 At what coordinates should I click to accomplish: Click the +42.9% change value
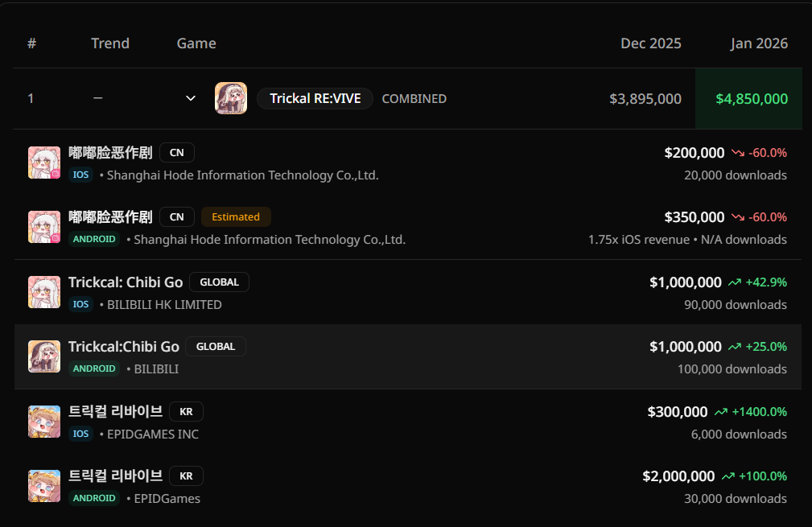[x=766, y=282]
